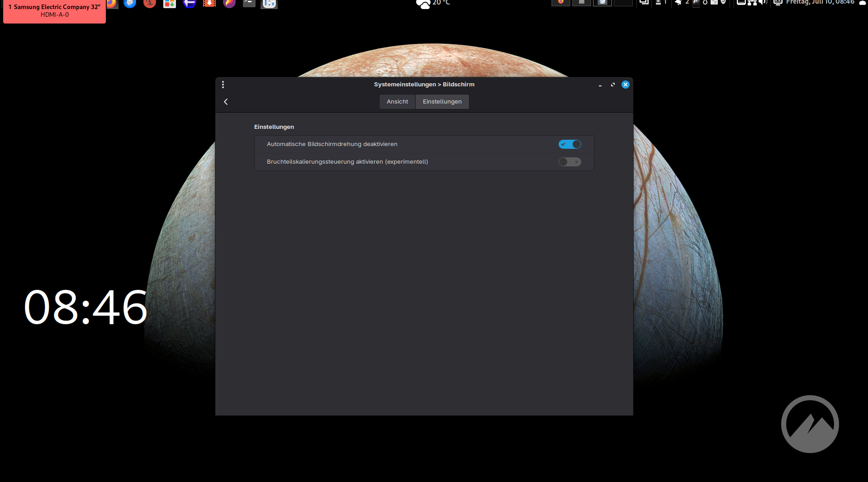Close the Bildschirm settings window
This screenshot has width=868, height=482.
pyautogui.click(x=626, y=85)
